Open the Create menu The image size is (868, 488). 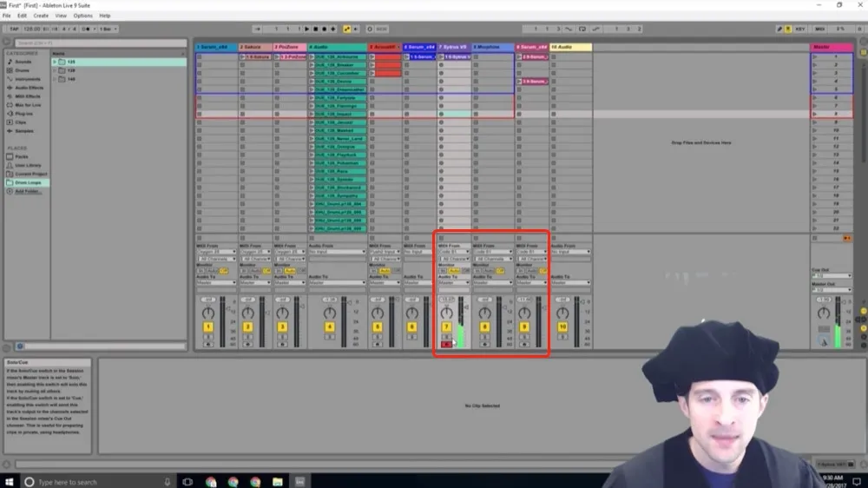[x=41, y=16]
